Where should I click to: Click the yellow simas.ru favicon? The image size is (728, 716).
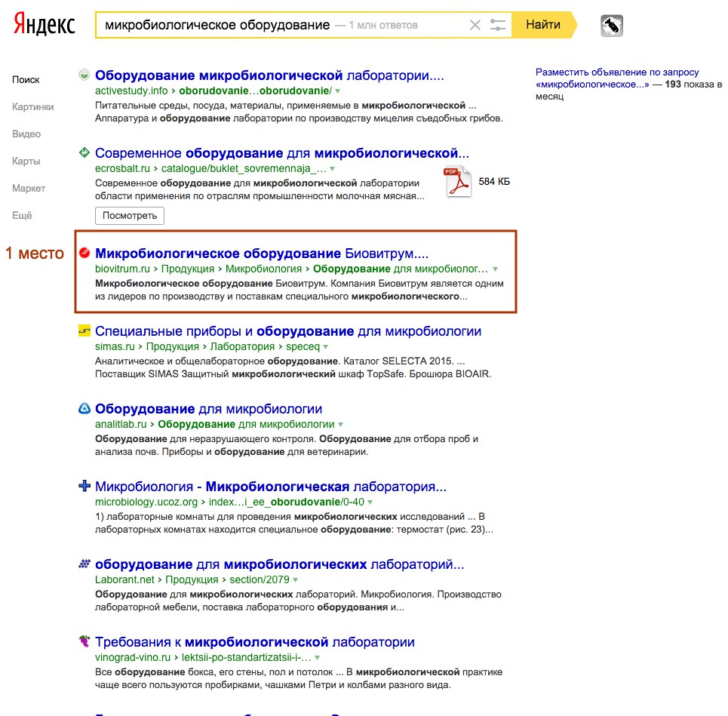[84, 330]
